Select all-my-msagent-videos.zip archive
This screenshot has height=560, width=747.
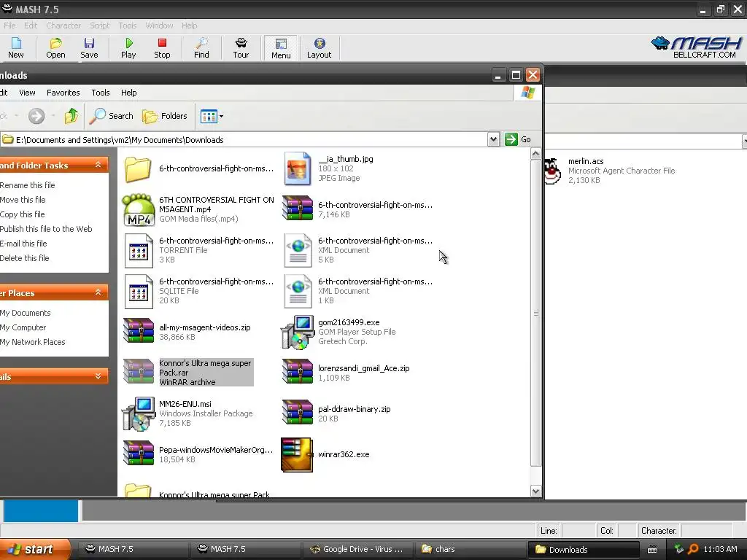(187, 332)
